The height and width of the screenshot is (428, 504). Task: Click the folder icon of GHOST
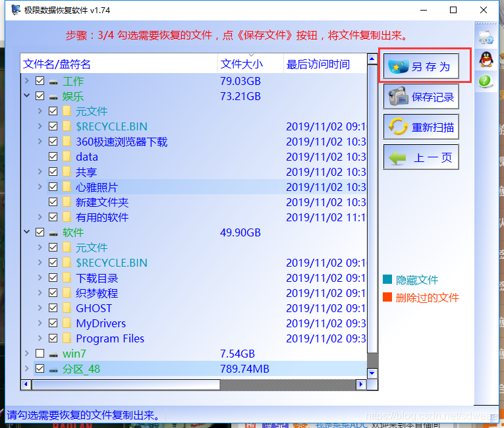pos(67,308)
